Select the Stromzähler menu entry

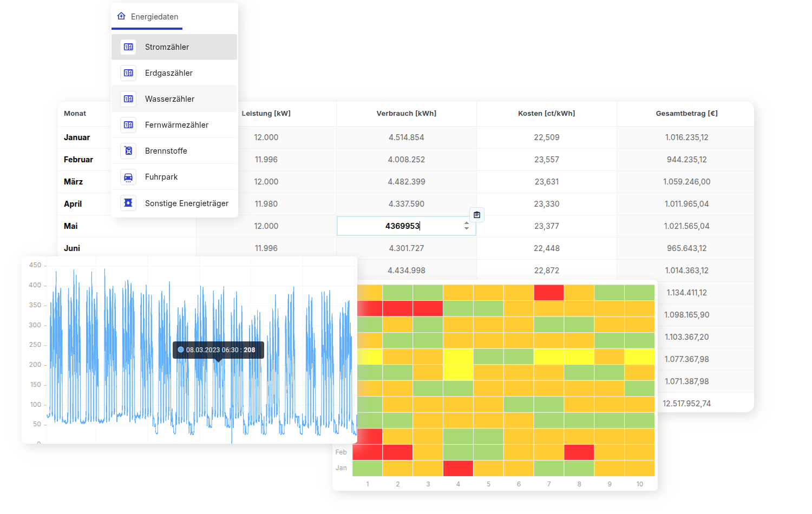(166, 47)
